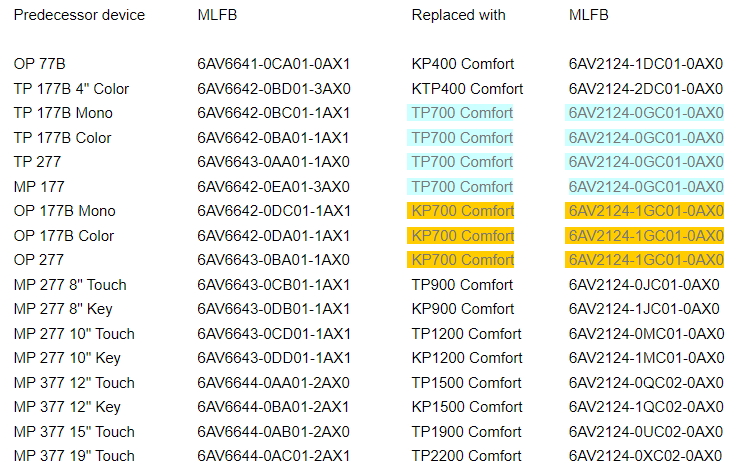Viewport: 748px width, 469px height.
Task: Click MLFB code 6AV6641-0CA01-0AX1
Action: click(x=273, y=64)
